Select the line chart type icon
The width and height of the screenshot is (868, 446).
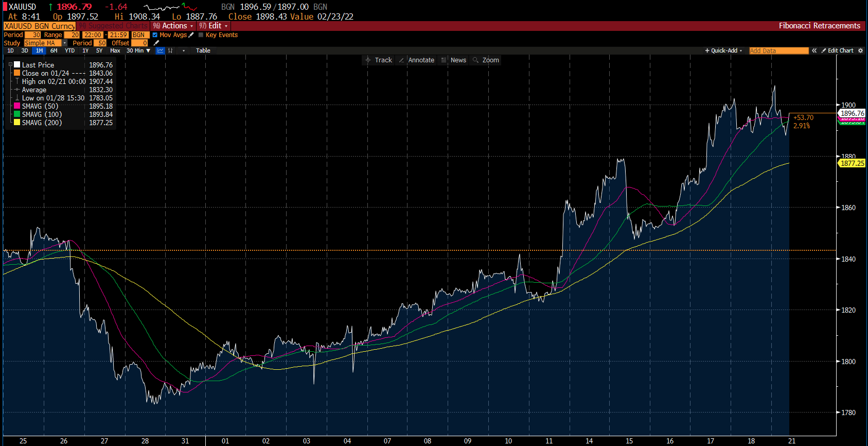[x=161, y=50]
